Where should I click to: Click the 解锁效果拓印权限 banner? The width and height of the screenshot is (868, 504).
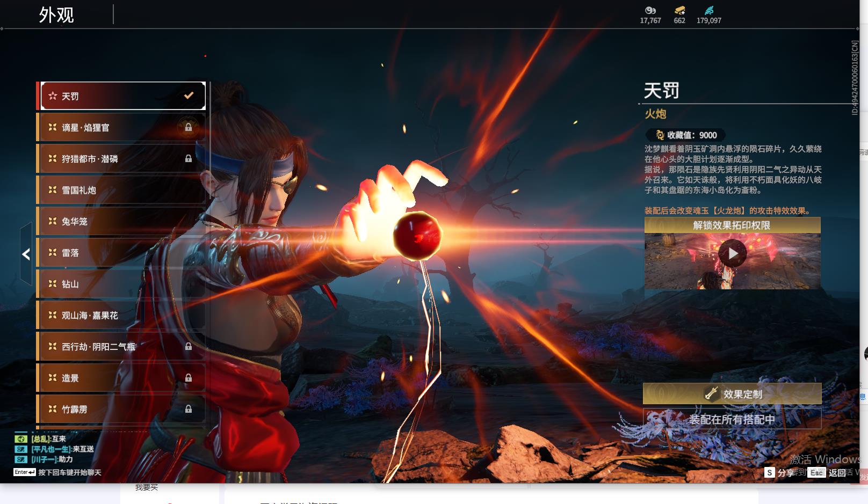[732, 225]
